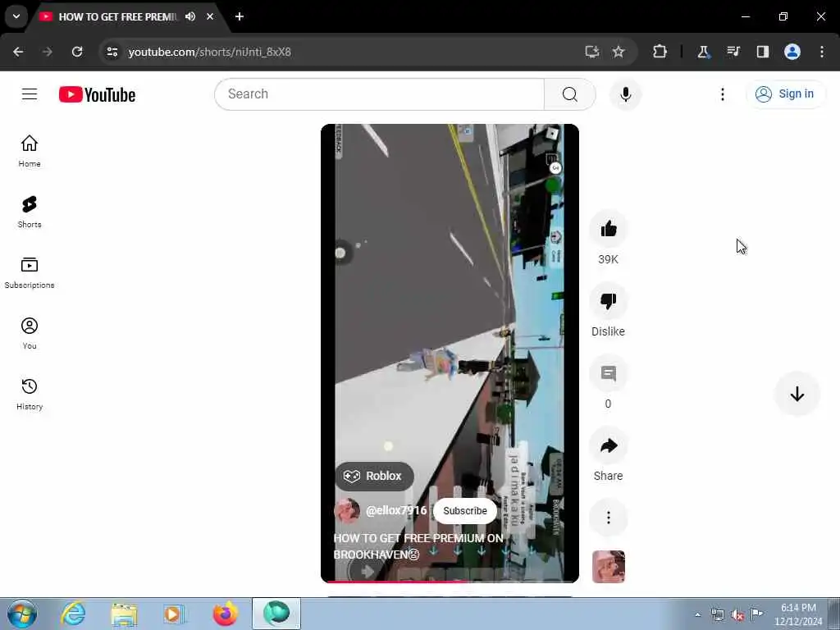Click the Search text field
This screenshot has width=840, height=630.
click(x=379, y=94)
